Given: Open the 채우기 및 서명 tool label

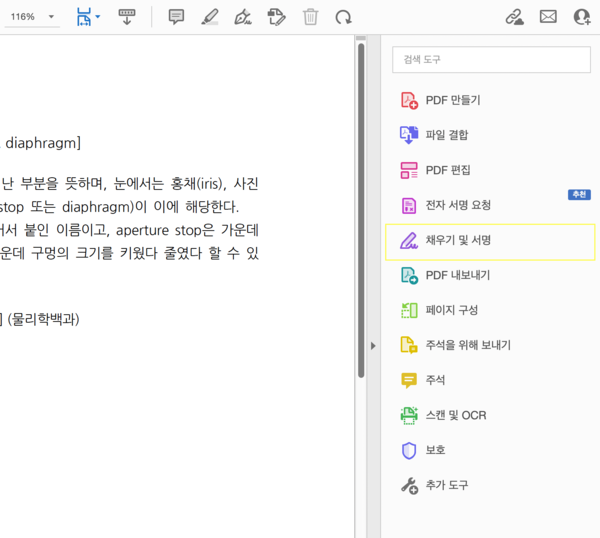Looking at the screenshot, I should pyautogui.click(x=458, y=241).
